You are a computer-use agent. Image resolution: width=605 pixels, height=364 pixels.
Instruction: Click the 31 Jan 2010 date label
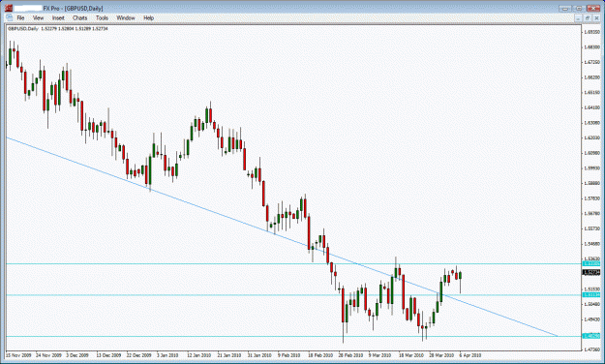click(259, 355)
